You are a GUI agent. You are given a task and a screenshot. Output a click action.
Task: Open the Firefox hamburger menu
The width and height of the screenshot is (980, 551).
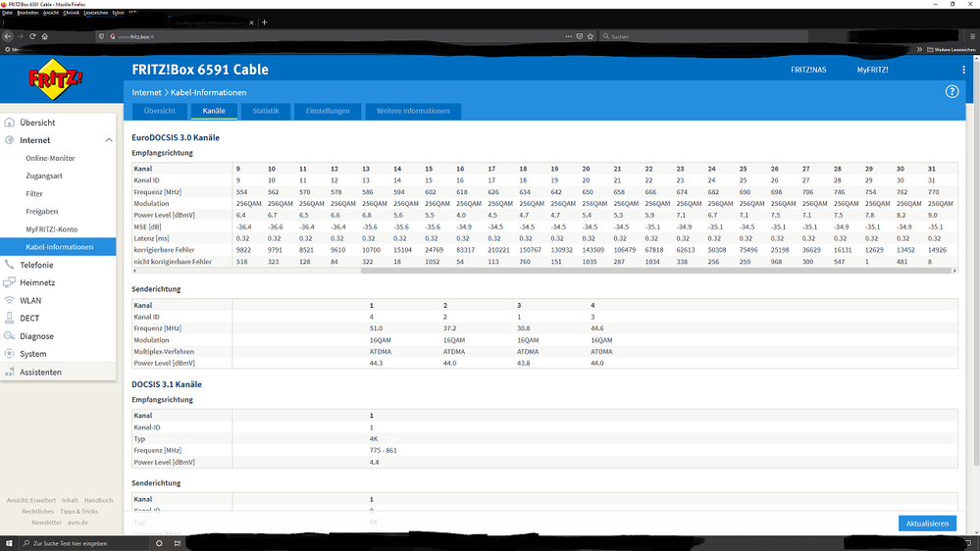[972, 36]
